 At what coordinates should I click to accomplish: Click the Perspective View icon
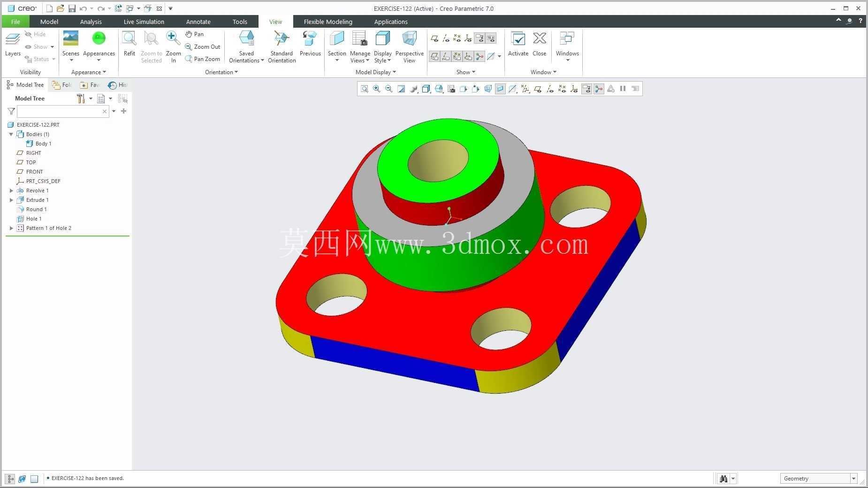coord(409,39)
